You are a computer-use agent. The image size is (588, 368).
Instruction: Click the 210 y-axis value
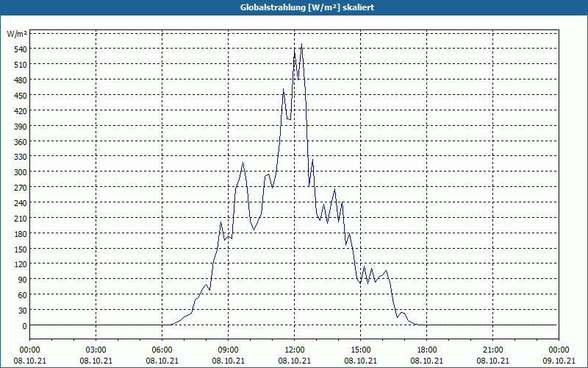(x=20, y=218)
